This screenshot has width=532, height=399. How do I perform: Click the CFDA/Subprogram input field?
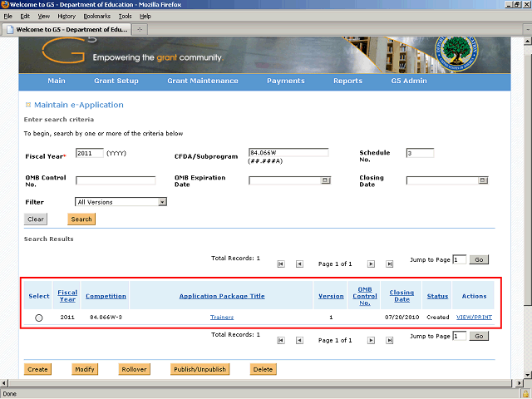(288, 153)
